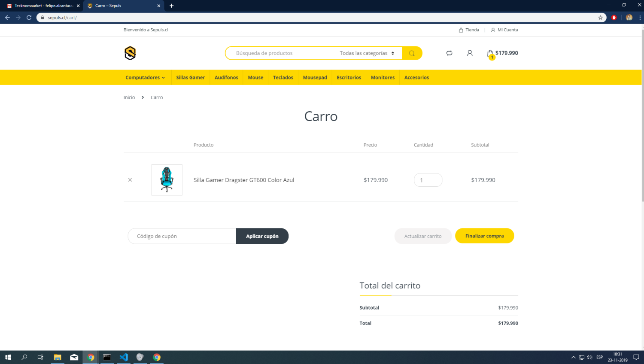Open the Sillas Gamer category
Viewport: 644px width, 364px height.
(191, 78)
